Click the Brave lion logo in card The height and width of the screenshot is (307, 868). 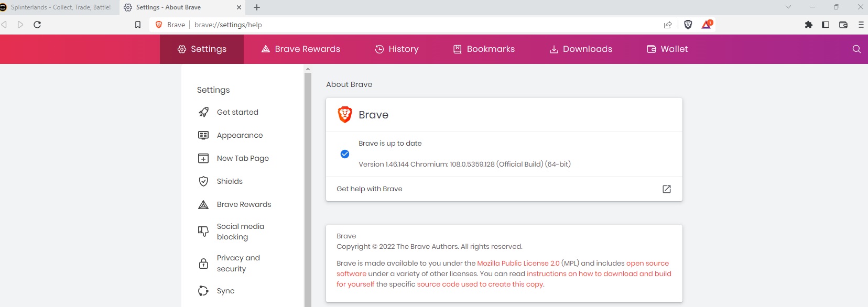point(345,114)
